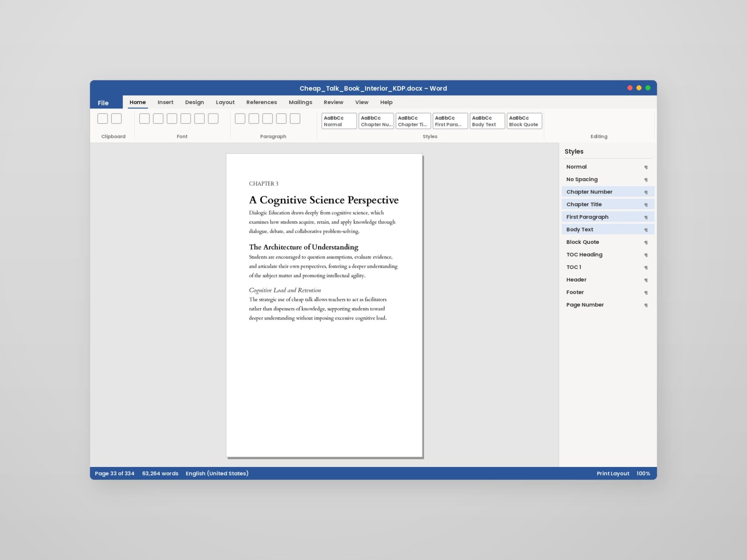The width and height of the screenshot is (747, 560).
Task: Click the first icon in the Paragraph group
Action: pyautogui.click(x=240, y=119)
